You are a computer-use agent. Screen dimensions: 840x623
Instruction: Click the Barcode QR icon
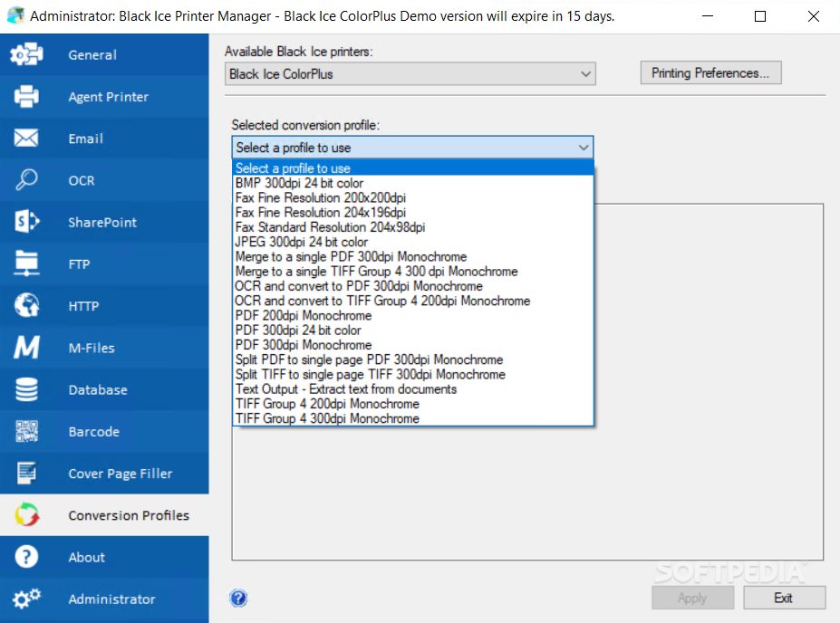pyautogui.click(x=26, y=431)
